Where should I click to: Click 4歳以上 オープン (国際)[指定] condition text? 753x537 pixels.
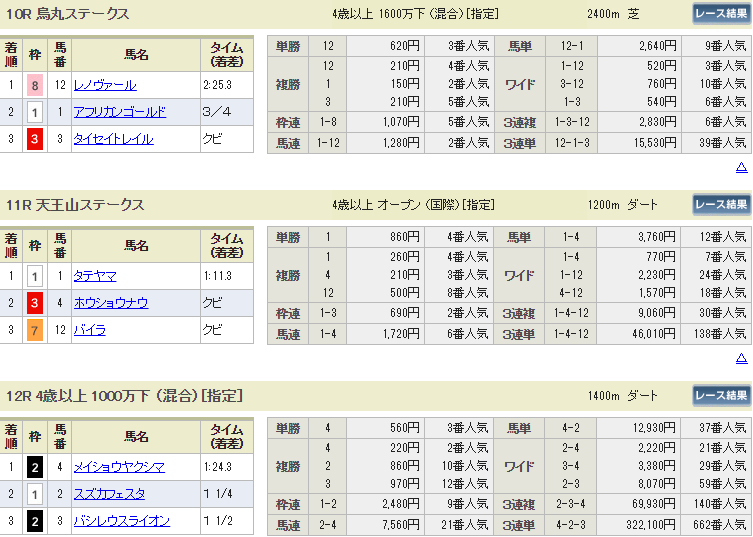[413, 205]
